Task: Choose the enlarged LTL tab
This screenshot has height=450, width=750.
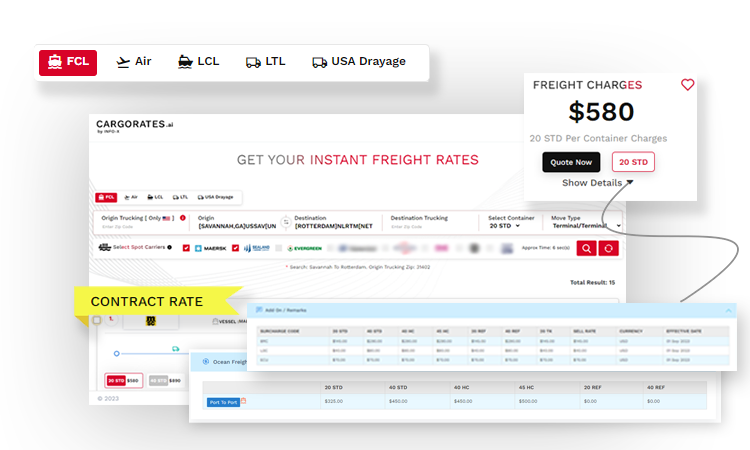Action: click(x=265, y=62)
